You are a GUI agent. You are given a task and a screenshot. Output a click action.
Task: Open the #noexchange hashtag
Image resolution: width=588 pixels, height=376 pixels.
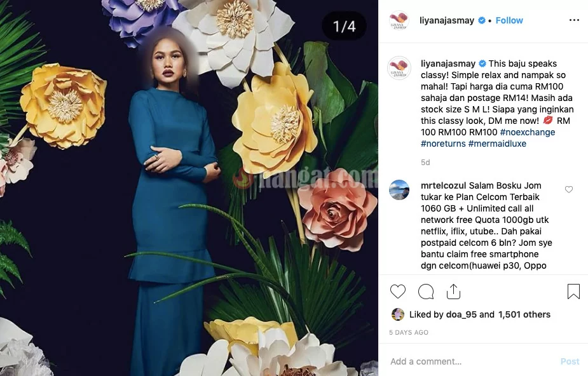tap(528, 132)
